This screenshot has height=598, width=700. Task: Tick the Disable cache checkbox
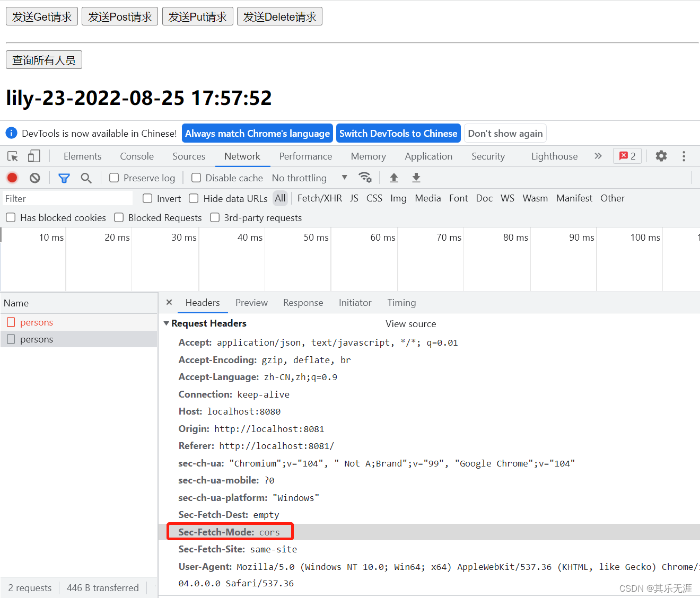pyautogui.click(x=196, y=178)
